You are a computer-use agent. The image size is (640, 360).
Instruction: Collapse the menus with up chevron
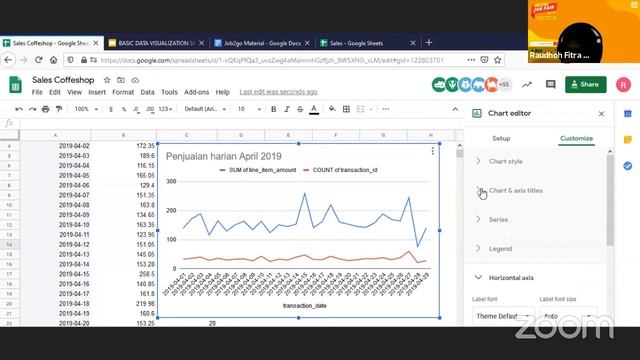(x=455, y=109)
